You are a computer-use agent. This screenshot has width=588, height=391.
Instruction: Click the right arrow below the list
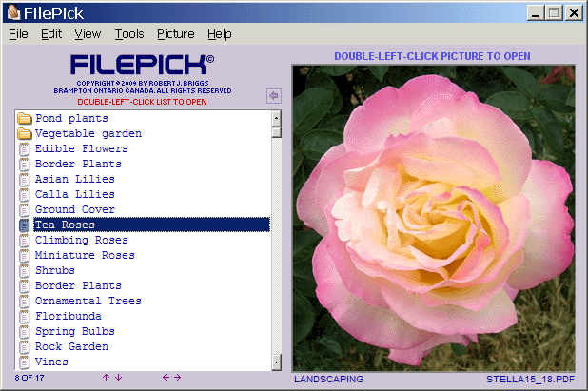coord(178,378)
